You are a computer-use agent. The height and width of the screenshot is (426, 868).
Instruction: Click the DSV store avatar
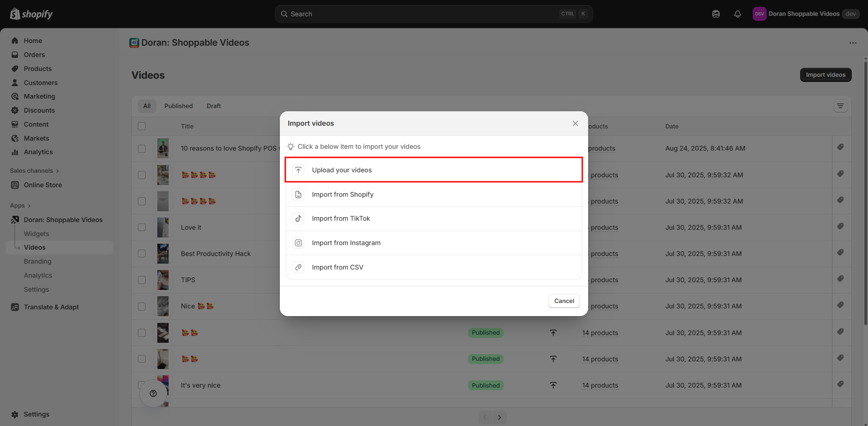point(759,14)
